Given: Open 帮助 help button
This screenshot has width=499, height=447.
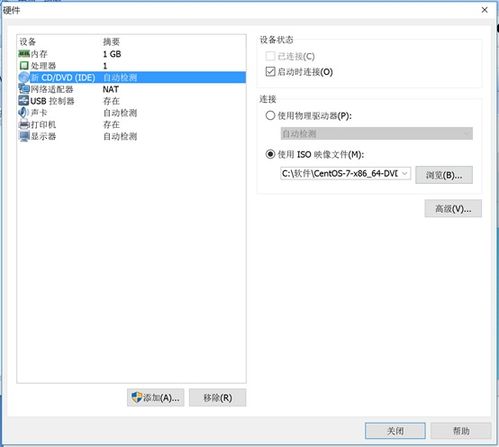Looking at the screenshot, I should click(461, 431).
